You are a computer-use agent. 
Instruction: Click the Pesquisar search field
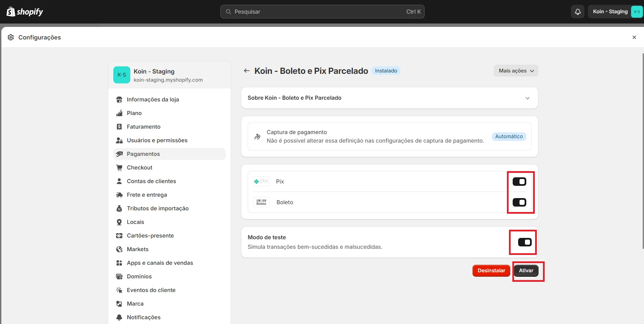pos(322,12)
